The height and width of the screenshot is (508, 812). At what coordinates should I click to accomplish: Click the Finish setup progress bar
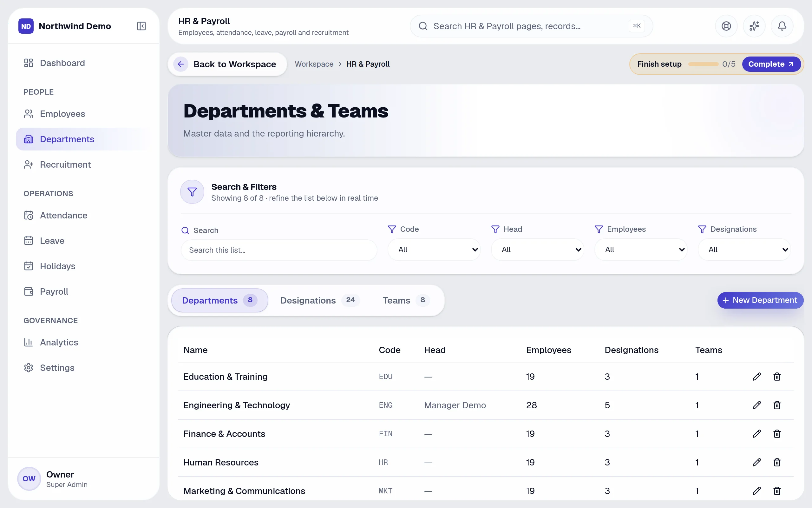(703, 64)
